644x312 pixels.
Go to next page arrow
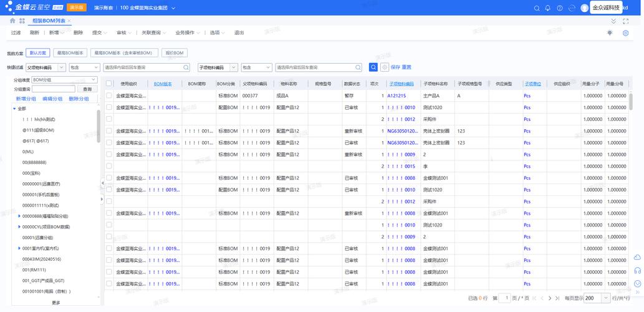coord(549,298)
